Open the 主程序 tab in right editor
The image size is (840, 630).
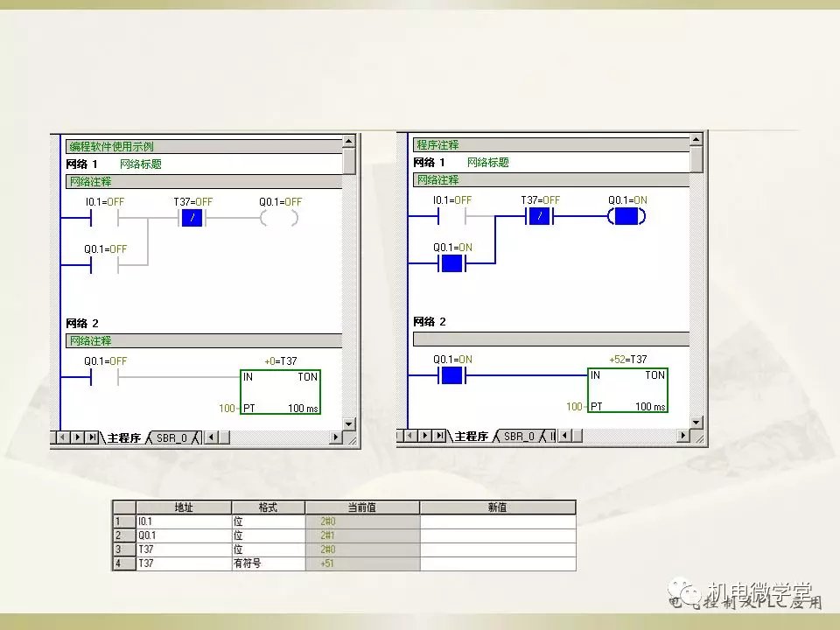coord(471,436)
